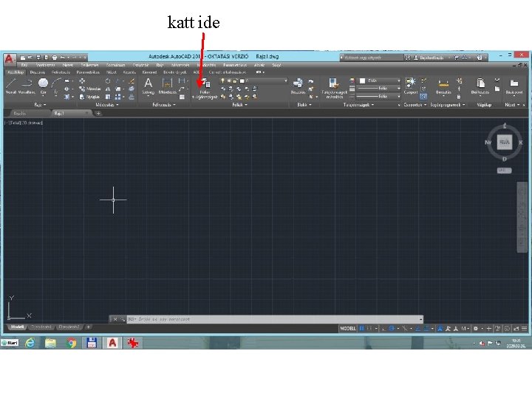Expand the Blokk panel flyout
The image size is (532, 399).
[x=304, y=105]
